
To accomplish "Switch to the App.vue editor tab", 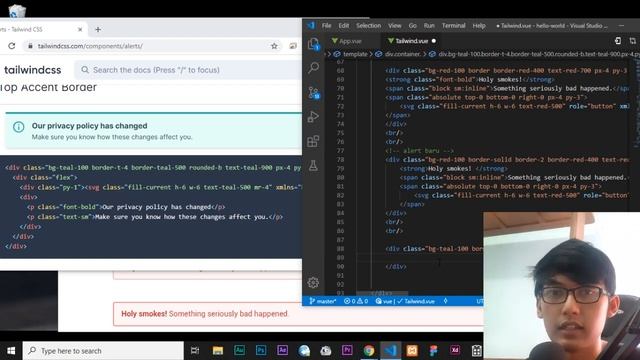I will click(x=350, y=41).
